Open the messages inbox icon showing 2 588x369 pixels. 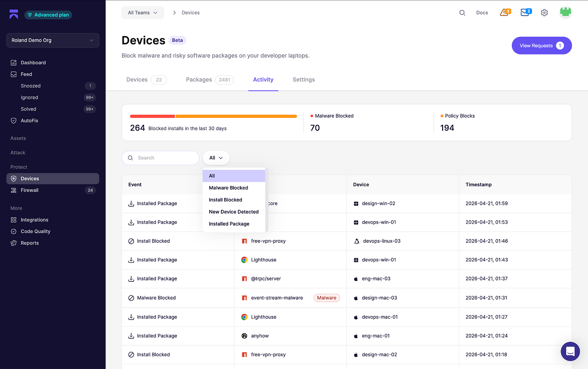point(525,13)
